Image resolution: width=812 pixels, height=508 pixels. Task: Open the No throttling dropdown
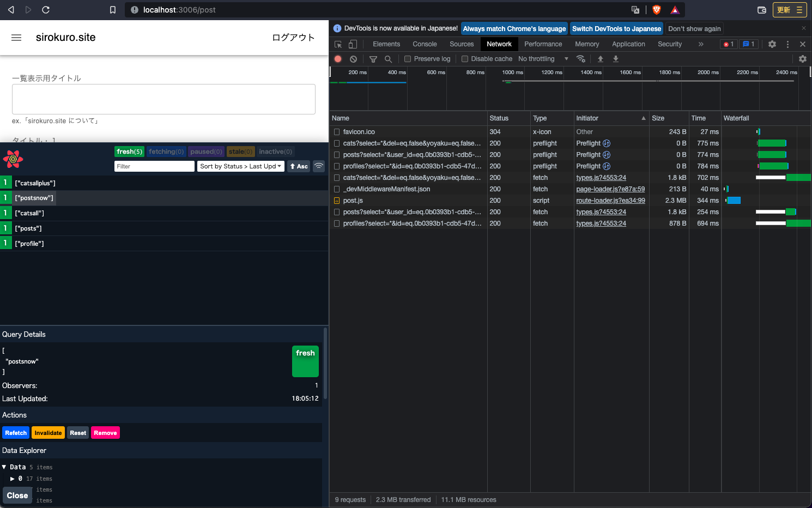543,59
